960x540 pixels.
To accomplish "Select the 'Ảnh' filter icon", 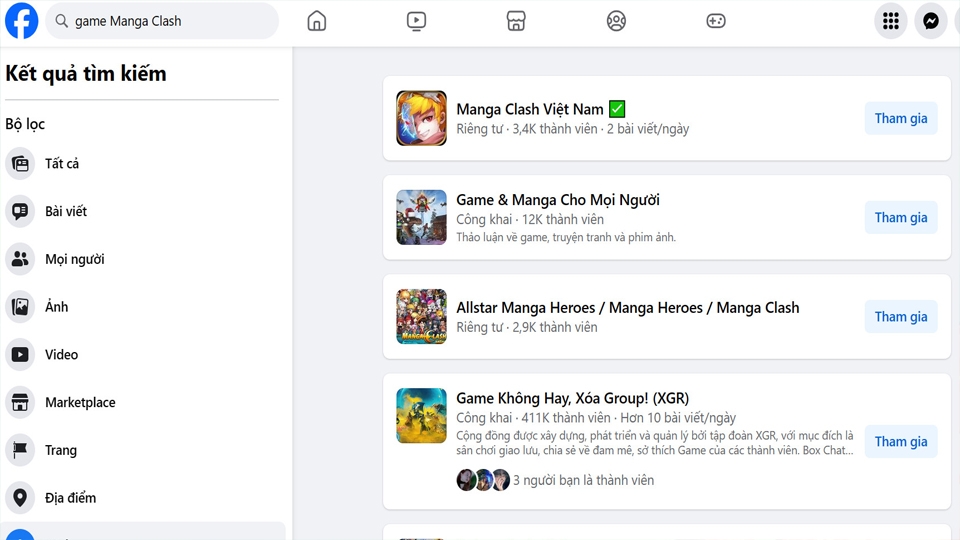I will (20, 307).
